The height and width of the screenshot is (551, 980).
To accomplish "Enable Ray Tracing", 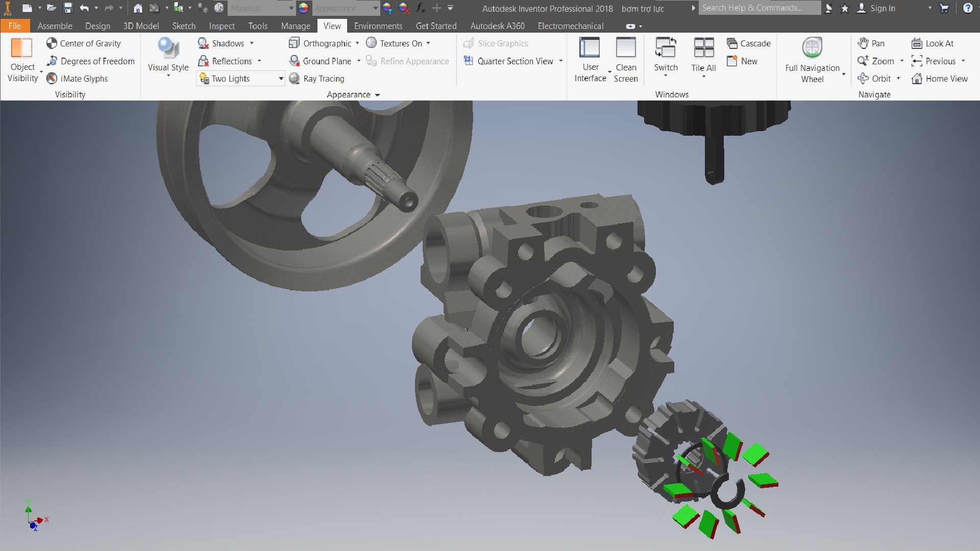I will [x=317, y=79].
